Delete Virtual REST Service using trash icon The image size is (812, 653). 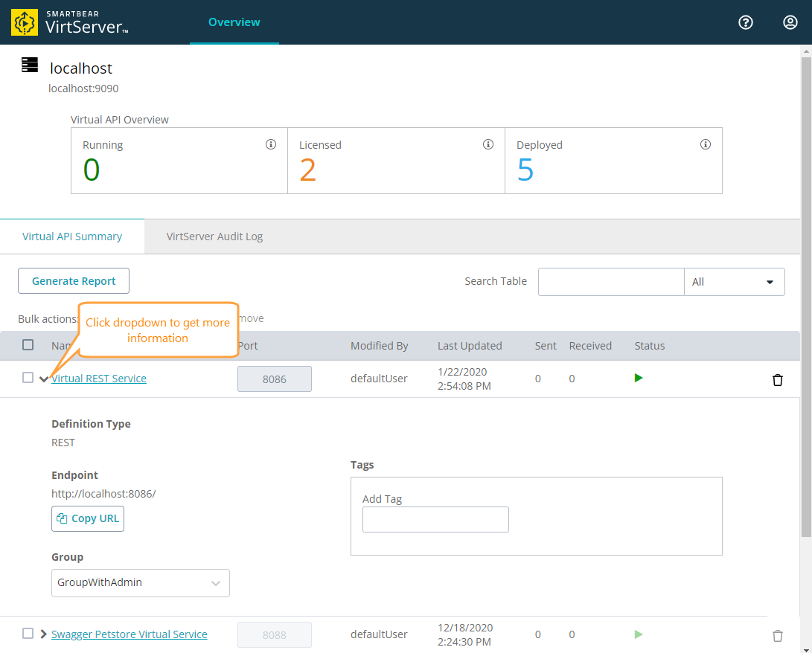click(778, 379)
